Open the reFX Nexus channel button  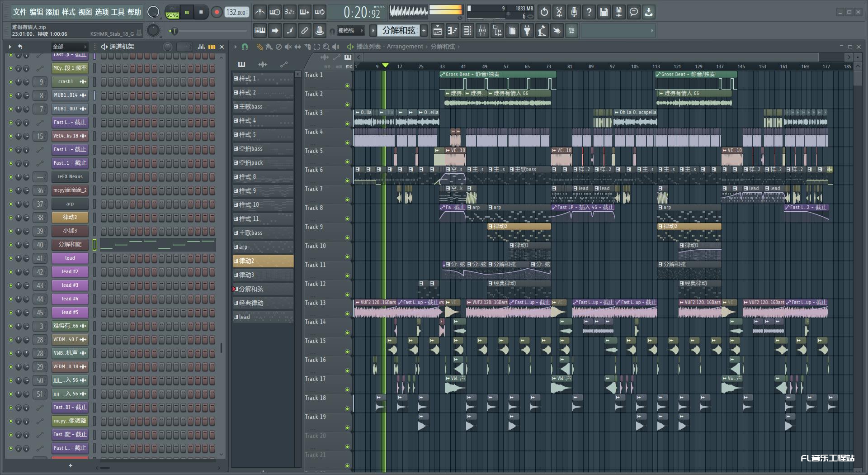[70, 177]
